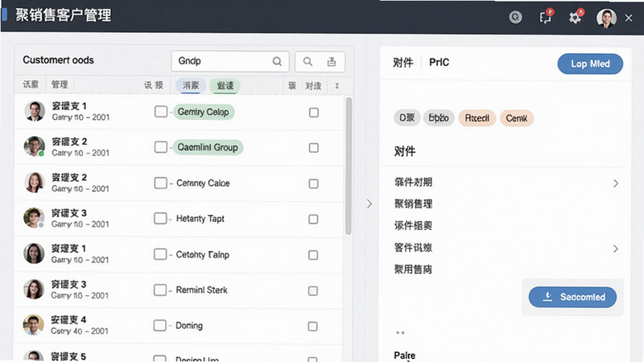Expand the first right-panel list row chevron
The height and width of the screenshot is (362, 644).
tap(616, 183)
